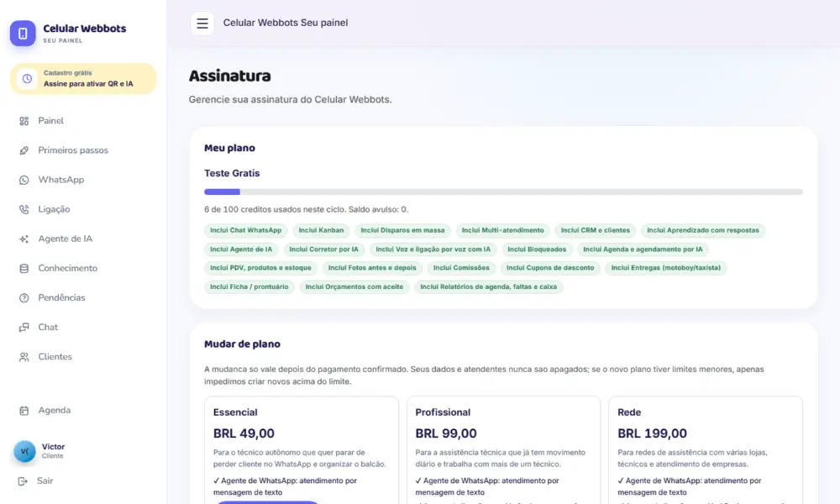The image size is (840, 504).
Task: Click the Chat bubbles icon
Action: tap(24, 328)
